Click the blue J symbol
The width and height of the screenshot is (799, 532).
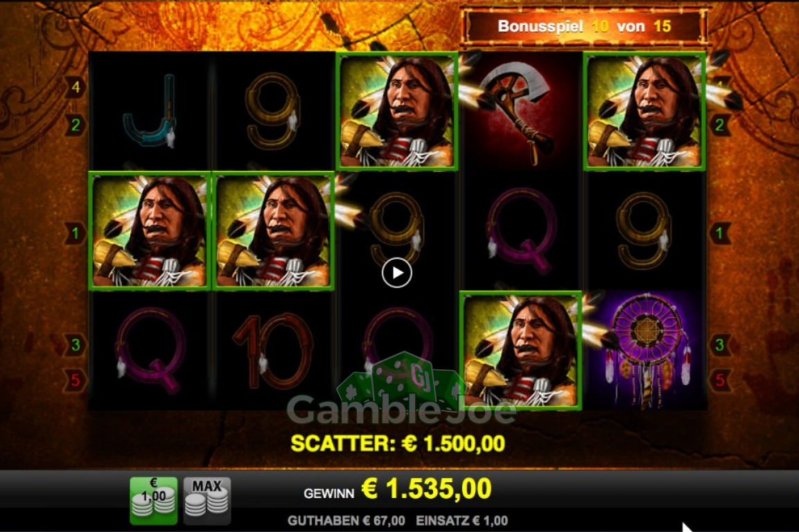pyautogui.click(x=150, y=111)
